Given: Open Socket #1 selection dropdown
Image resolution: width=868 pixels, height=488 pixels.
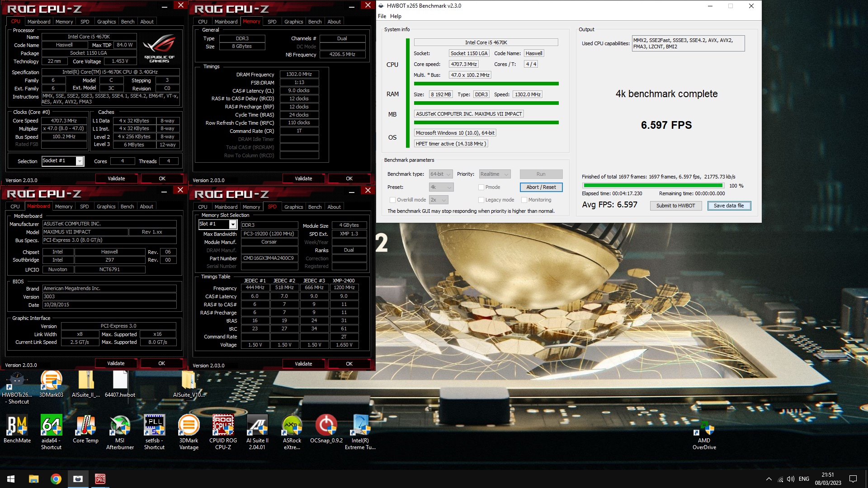Looking at the screenshot, I should coord(63,161).
